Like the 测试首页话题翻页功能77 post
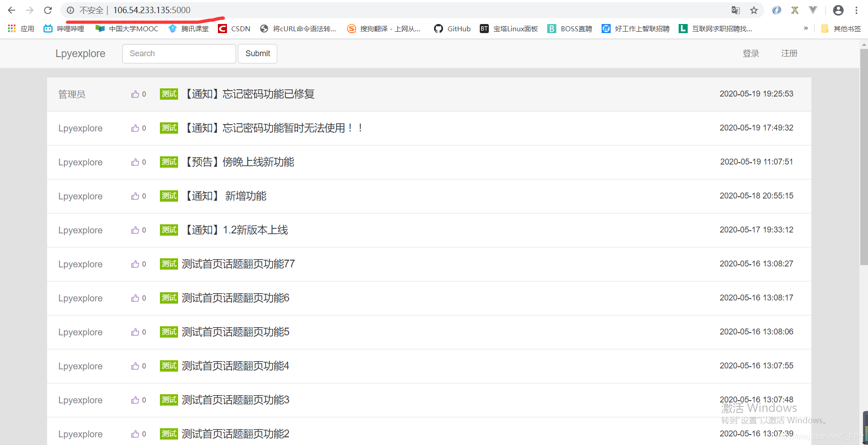Screen dimensions: 868x445 pyautogui.click(x=135, y=264)
